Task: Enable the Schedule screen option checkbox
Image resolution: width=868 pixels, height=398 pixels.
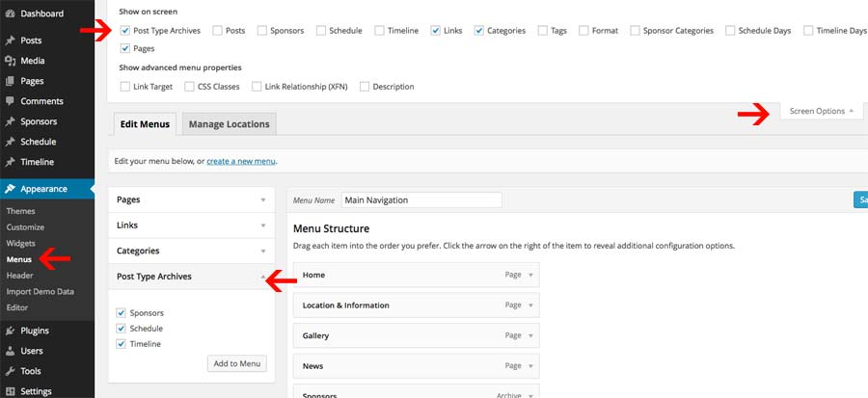Action: (x=321, y=31)
